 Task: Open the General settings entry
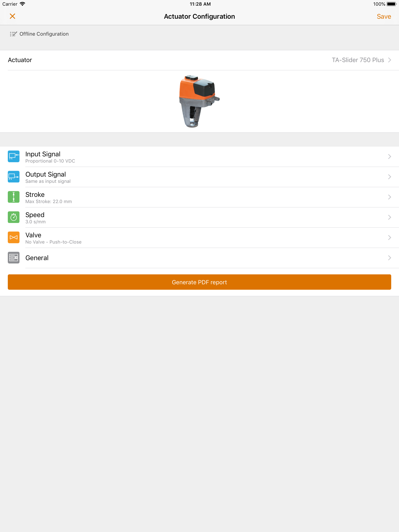tap(199, 258)
